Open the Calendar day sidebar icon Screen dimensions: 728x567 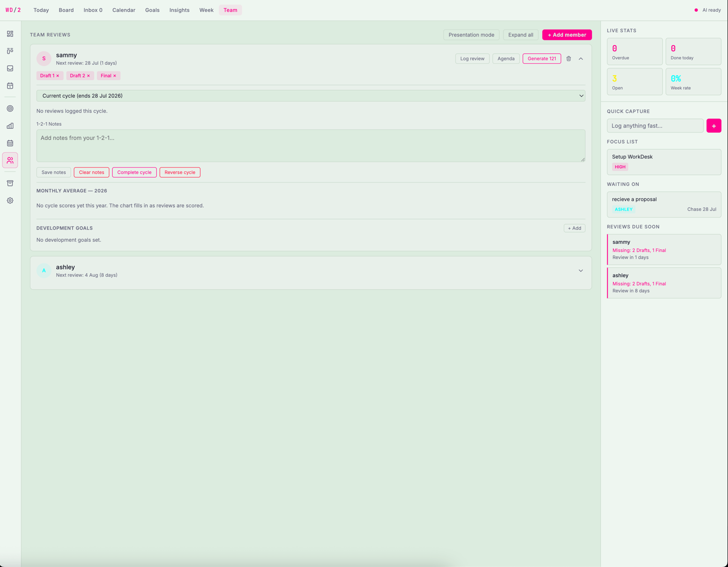pos(10,86)
